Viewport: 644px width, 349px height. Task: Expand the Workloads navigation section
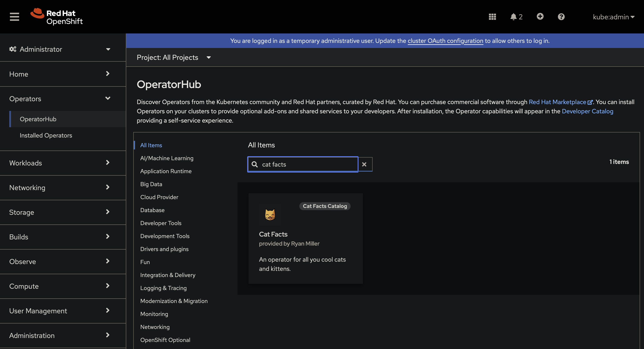click(x=60, y=163)
